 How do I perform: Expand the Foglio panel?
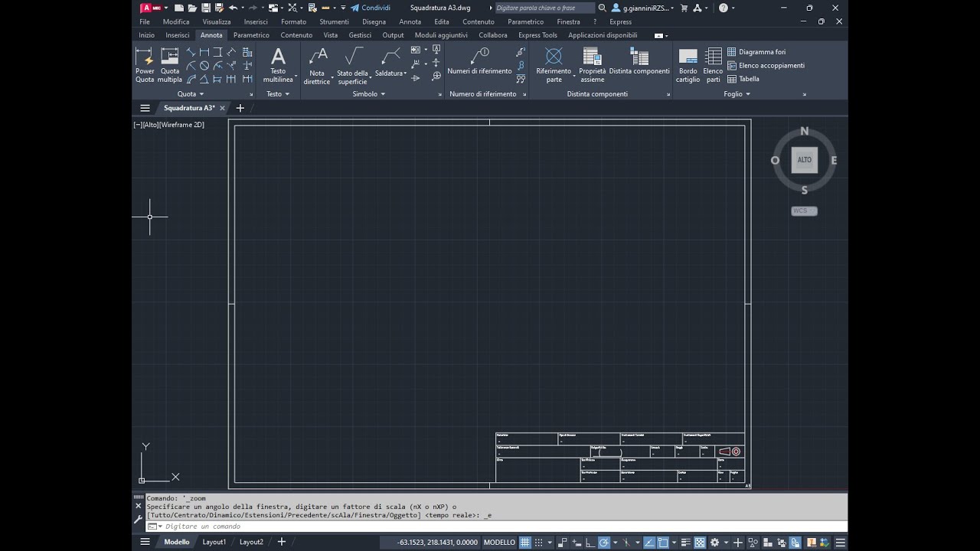pos(737,94)
